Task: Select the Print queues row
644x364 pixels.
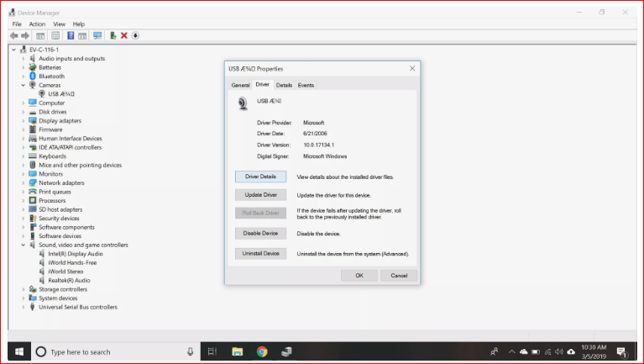Action: coord(50,192)
